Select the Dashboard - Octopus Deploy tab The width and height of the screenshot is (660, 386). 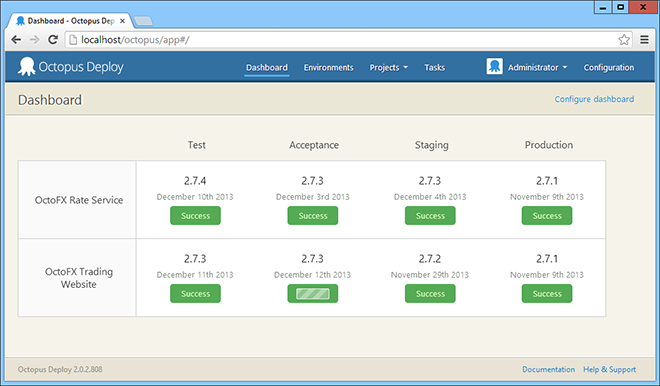[71, 21]
